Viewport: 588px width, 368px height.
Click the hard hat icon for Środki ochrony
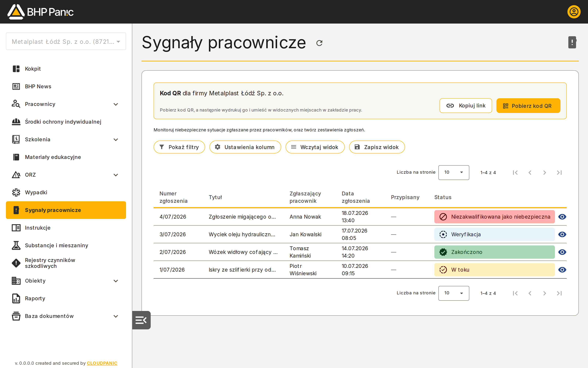(16, 122)
